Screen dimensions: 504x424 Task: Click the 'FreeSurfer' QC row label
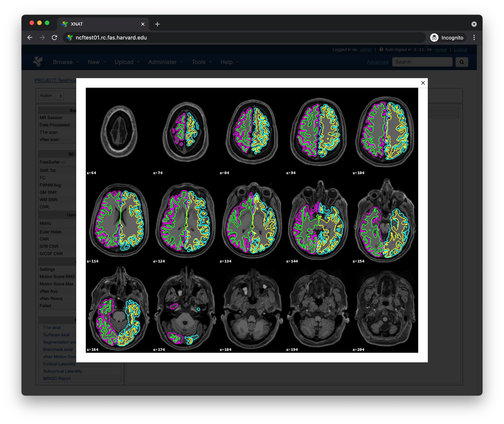pyautogui.click(x=50, y=162)
